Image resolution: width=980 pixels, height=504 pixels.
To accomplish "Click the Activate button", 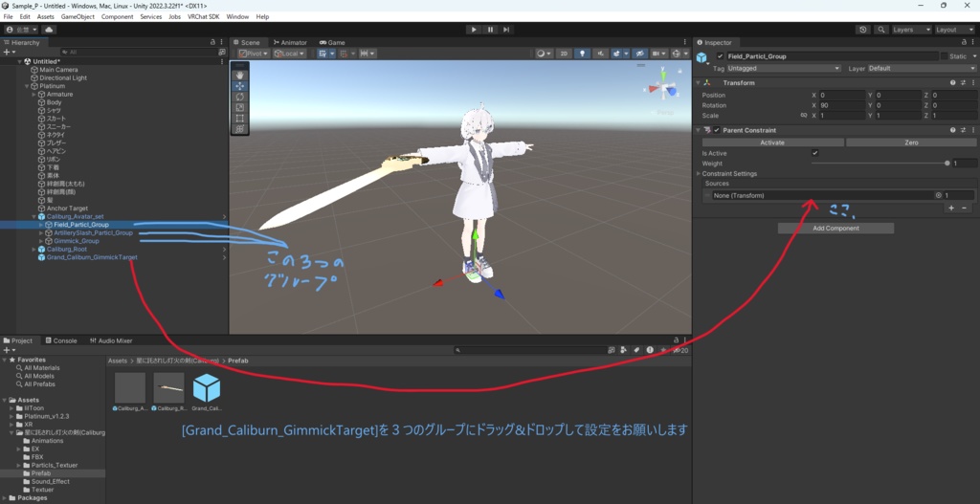I will click(772, 142).
